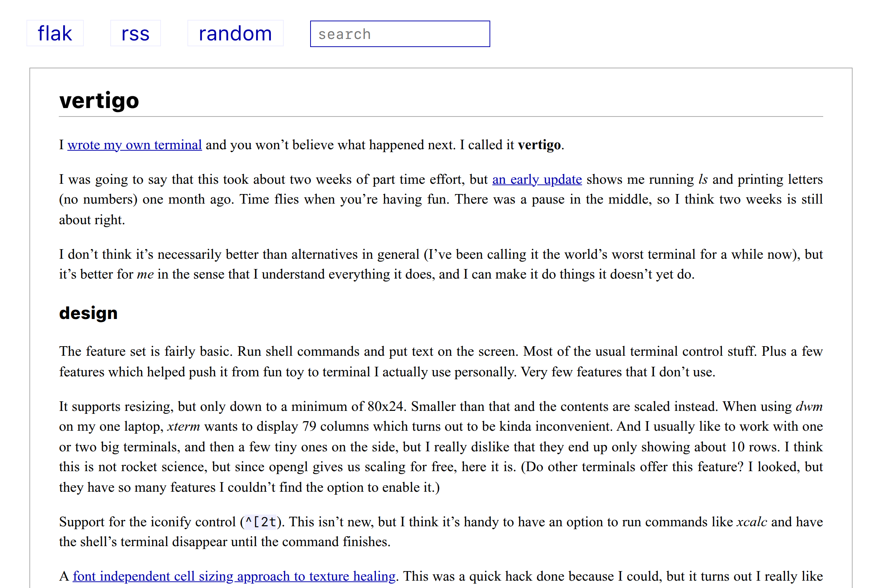Click the italic xterm word
Image resolution: width=882 pixels, height=588 pixels.
(x=183, y=426)
